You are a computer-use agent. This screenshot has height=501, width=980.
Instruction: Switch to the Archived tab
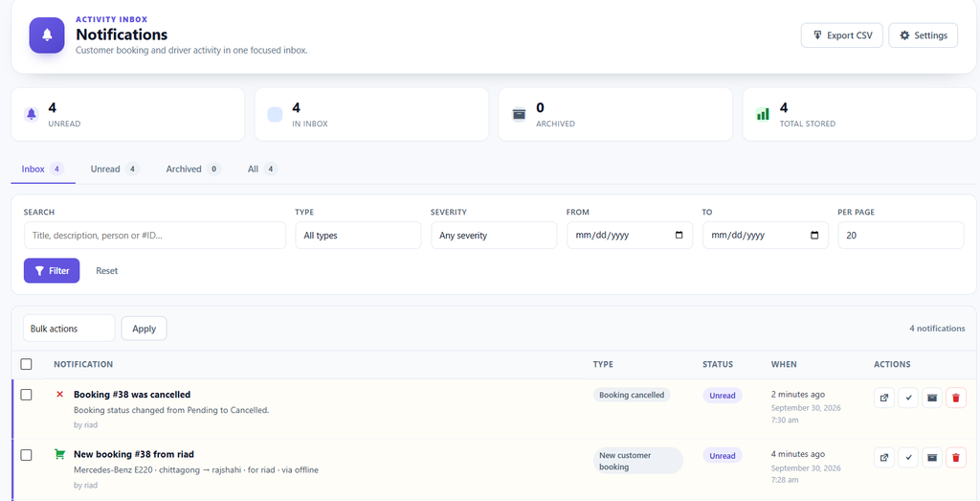coord(193,169)
